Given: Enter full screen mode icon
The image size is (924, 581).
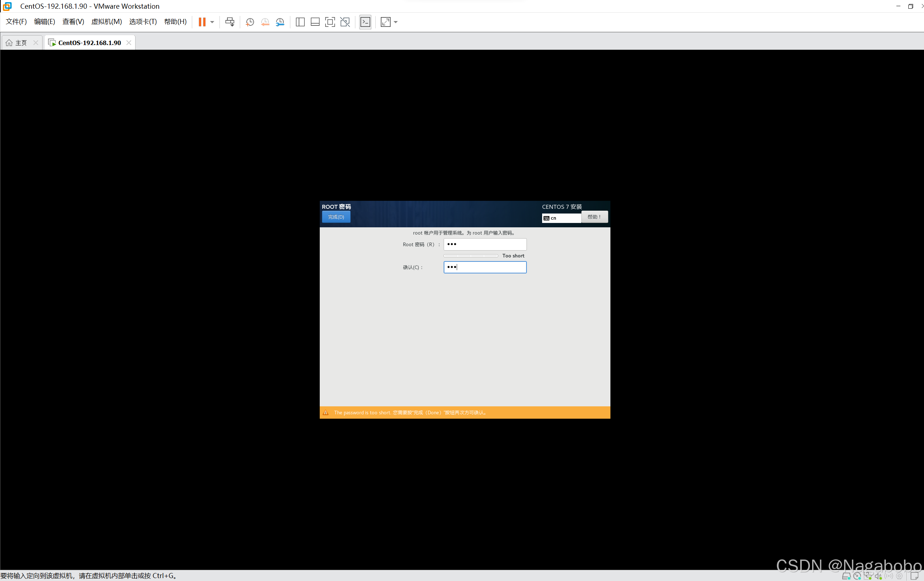Looking at the screenshot, I should pos(330,22).
